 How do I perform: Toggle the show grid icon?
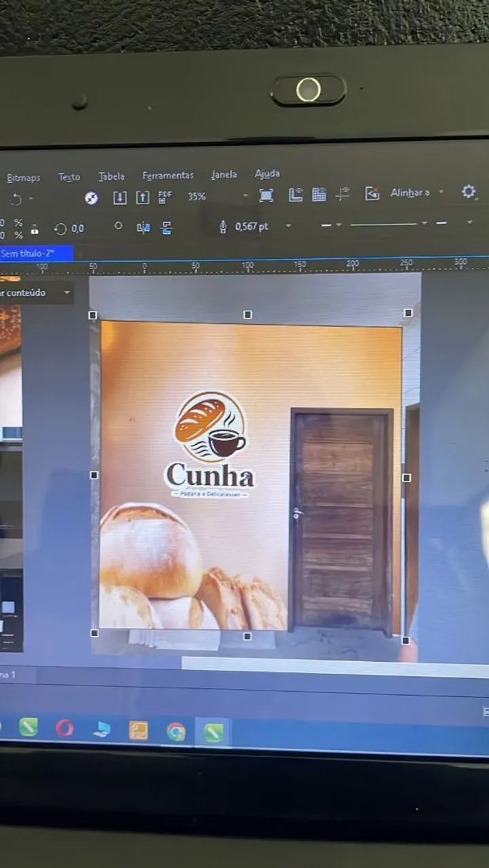[x=319, y=195]
